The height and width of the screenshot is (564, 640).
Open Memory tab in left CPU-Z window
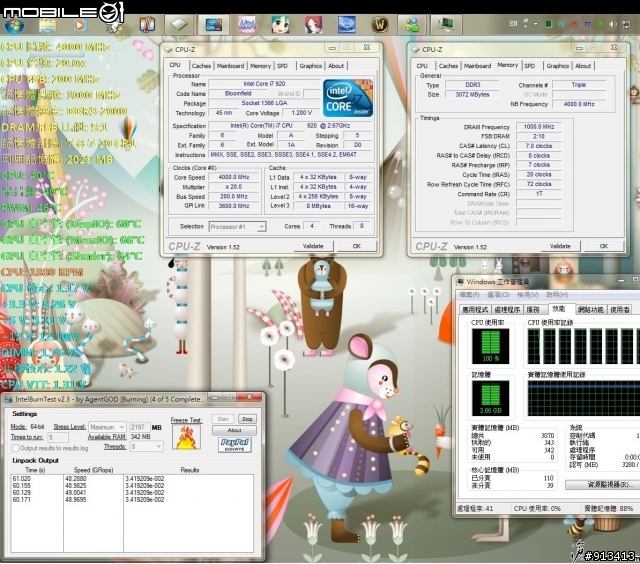tap(260, 66)
